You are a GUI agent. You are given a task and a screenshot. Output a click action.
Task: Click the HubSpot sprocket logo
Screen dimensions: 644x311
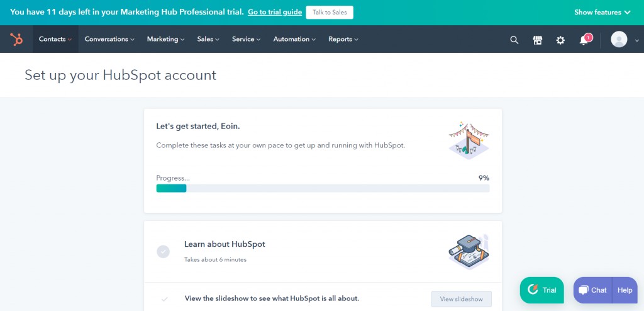[16, 39]
